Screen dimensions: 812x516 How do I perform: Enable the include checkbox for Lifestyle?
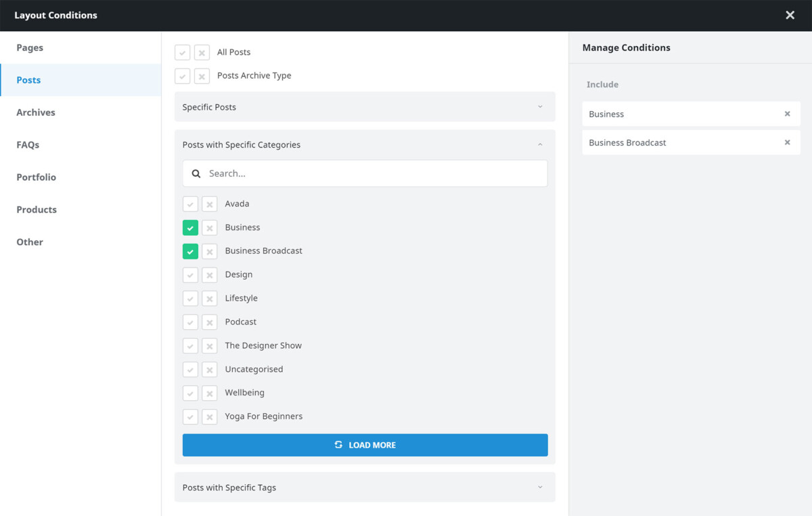[x=190, y=298]
